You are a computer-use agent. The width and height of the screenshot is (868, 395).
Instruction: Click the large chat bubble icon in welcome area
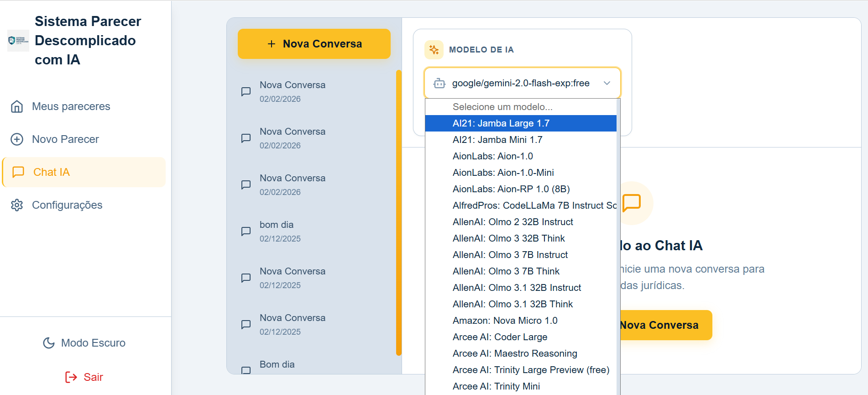pos(632,203)
